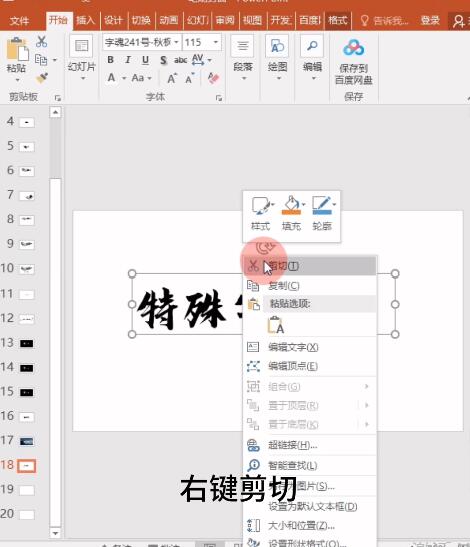Open 样式 style in mini toolbar
The image size is (470, 547).
point(261,213)
